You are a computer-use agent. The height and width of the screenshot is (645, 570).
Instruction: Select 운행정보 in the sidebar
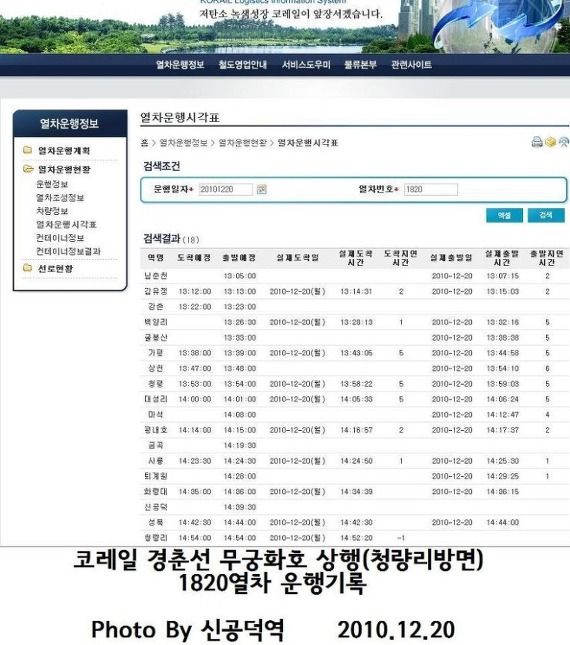(52, 184)
